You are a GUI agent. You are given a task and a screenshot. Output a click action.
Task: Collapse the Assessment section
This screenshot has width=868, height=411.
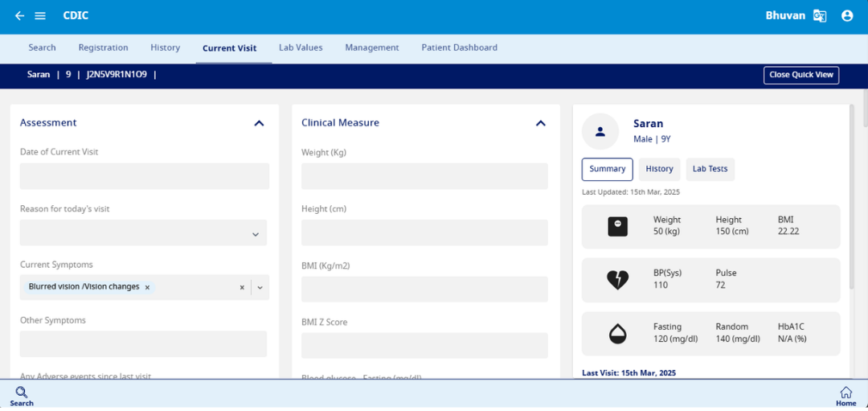[259, 123]
